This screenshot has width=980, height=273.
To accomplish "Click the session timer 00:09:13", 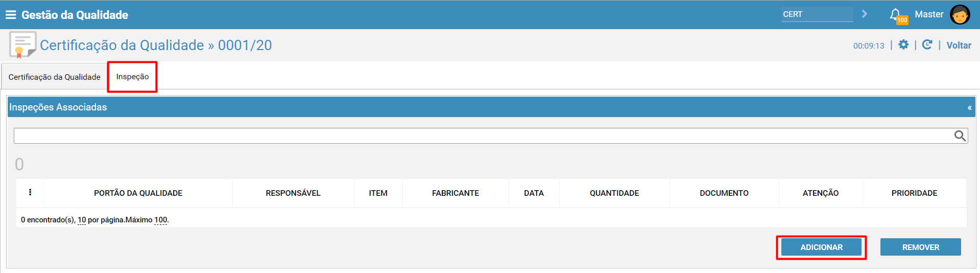I will 869,45.
